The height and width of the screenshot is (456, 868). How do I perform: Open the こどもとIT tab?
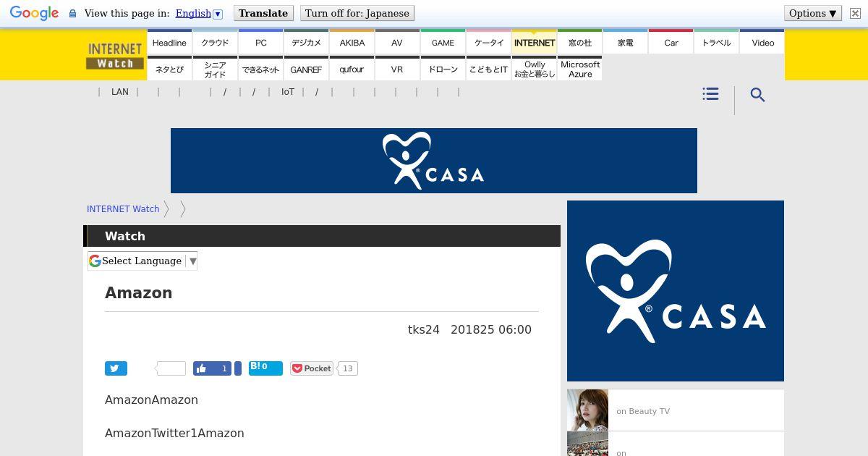(x=488, y=69)
